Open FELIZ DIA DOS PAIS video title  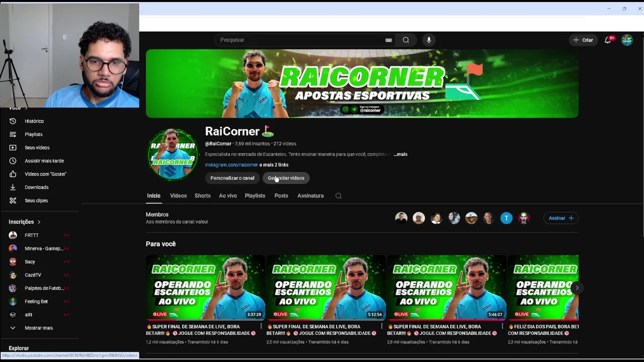(543, 330)
